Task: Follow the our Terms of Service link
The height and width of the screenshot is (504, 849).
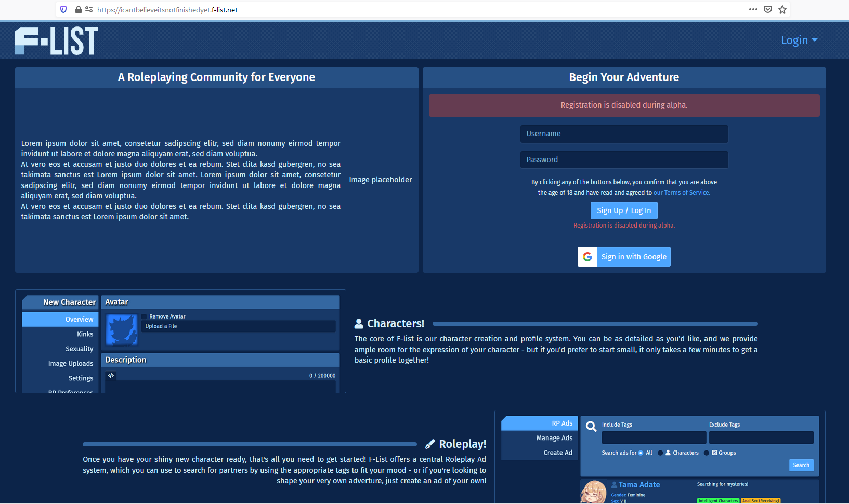Action: [681, 192]
